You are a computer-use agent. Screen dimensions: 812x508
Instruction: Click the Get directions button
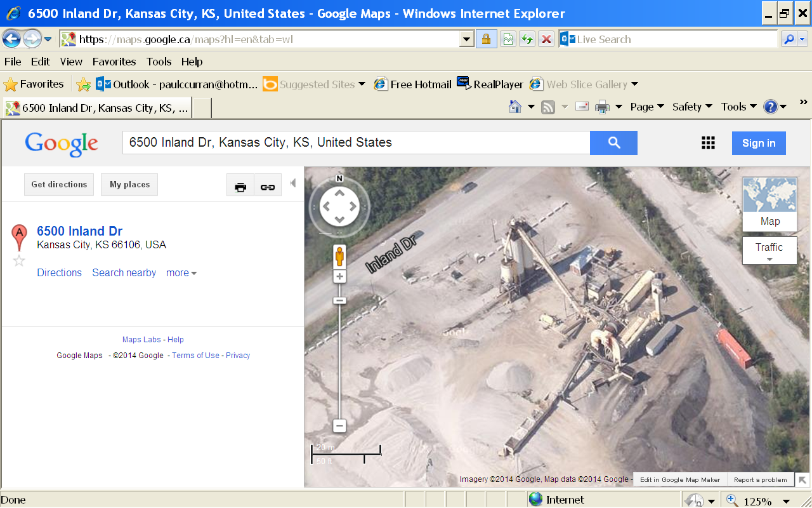tap(59, 185)
